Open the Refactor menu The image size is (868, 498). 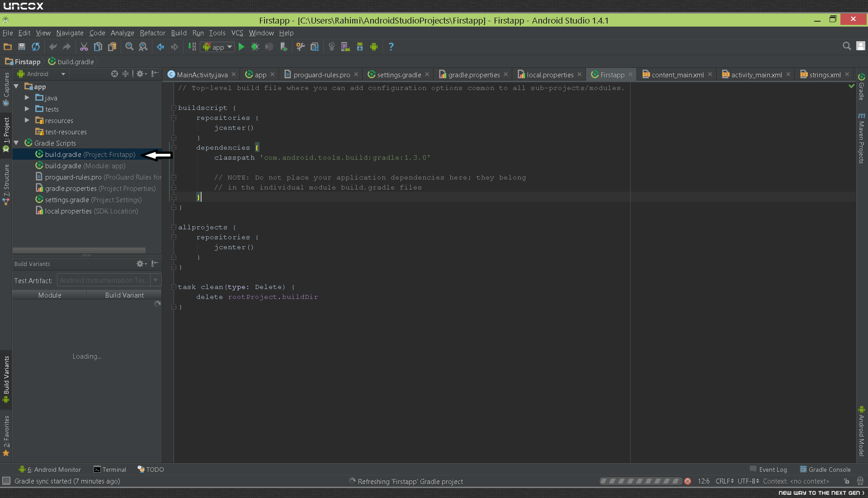tap(152, 33)
